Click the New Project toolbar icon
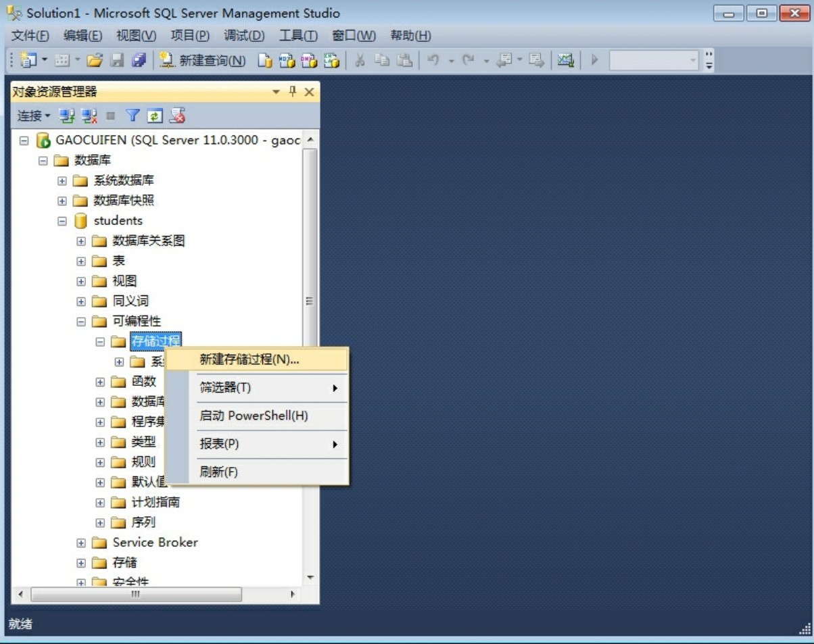 point(28,60)
